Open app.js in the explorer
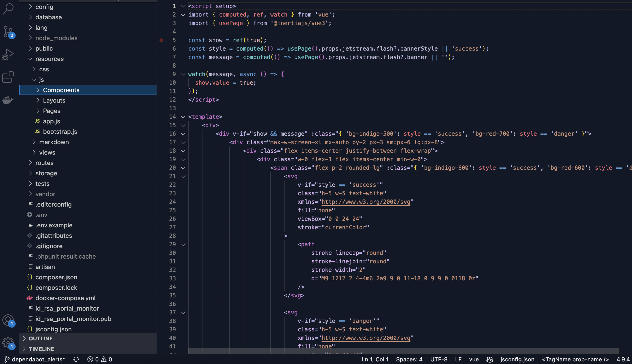632x364 pixels. pos(51,121)
